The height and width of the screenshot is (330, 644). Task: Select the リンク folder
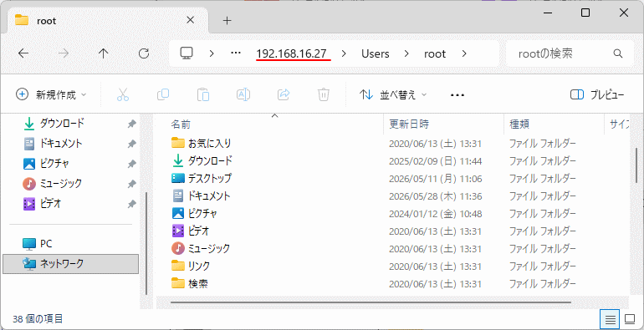[191, 266]
